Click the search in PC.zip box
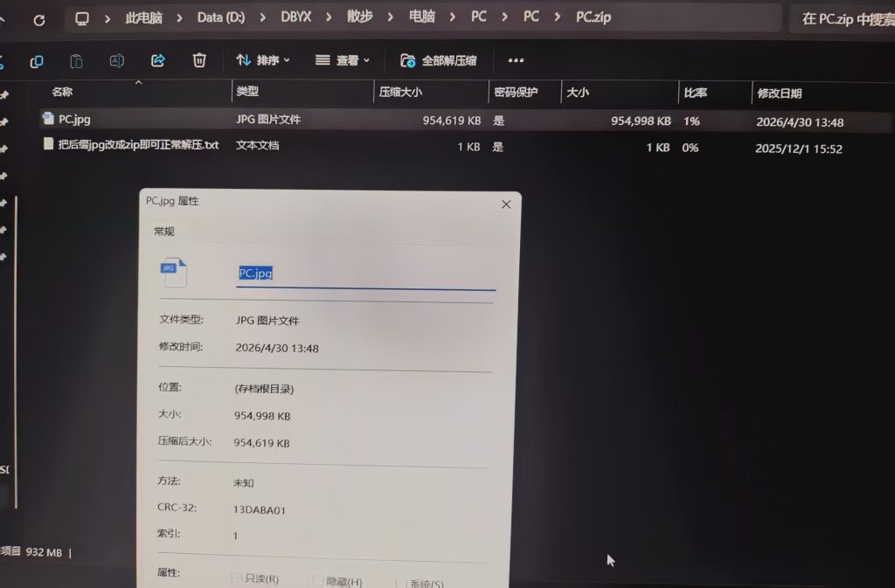The width and height of the screenshot is (895, 588). pos(843,19)
